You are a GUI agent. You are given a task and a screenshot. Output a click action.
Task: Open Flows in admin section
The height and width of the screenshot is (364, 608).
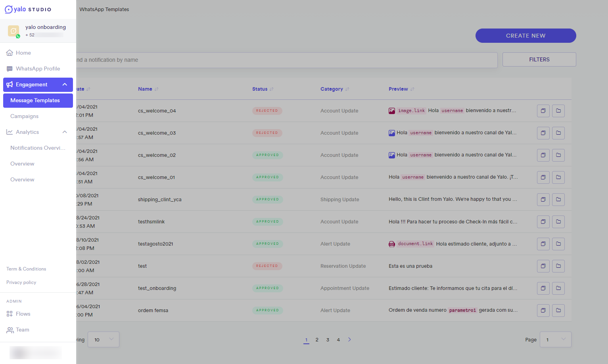coord(23,314)
